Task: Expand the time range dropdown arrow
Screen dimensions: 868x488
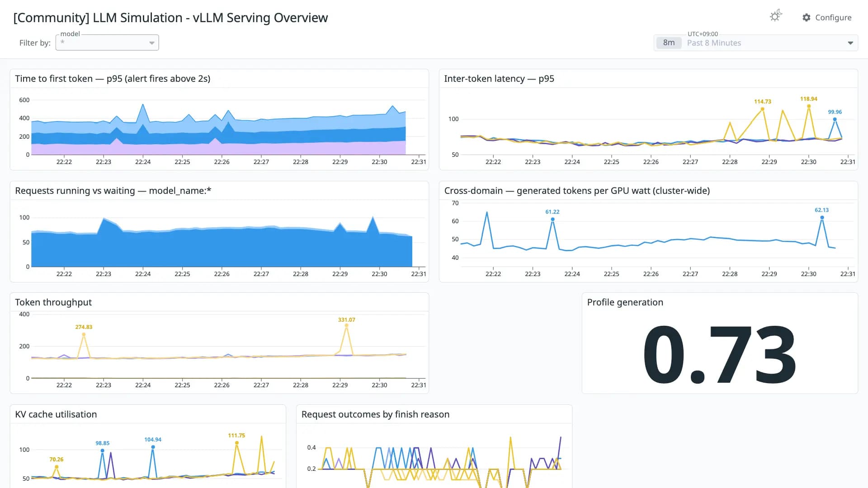Action: [x=850, y=43]
